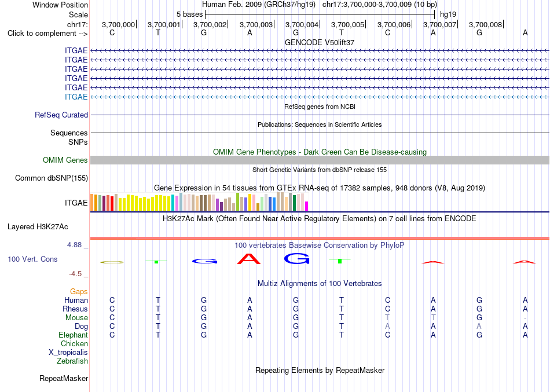550x392 pixels.
Task: Select the Human alignment row label
Action: click(x=76, y=300)
